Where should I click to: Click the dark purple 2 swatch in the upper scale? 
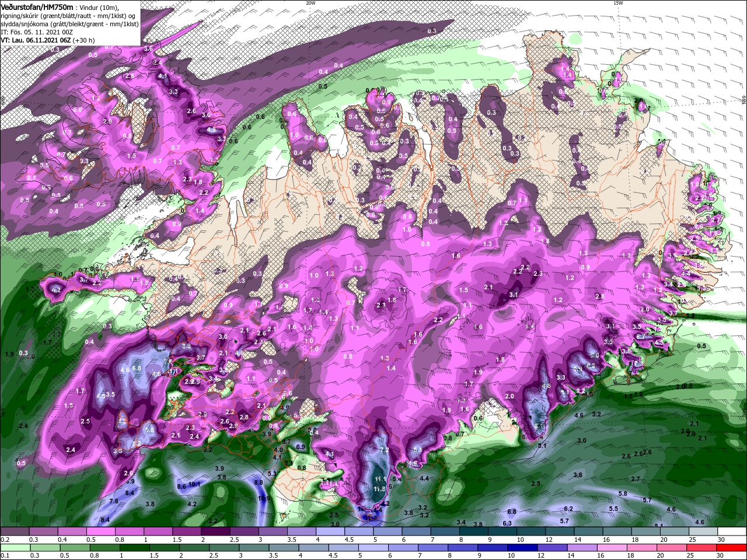pyautogui.click(x=215, y=531)
